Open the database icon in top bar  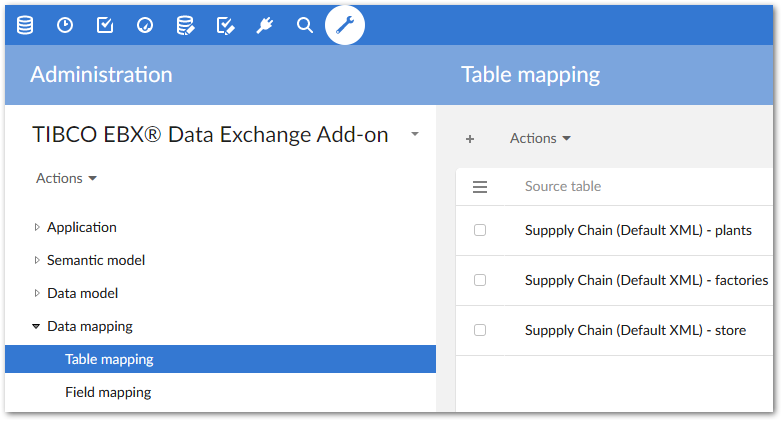tap(25, 25)
